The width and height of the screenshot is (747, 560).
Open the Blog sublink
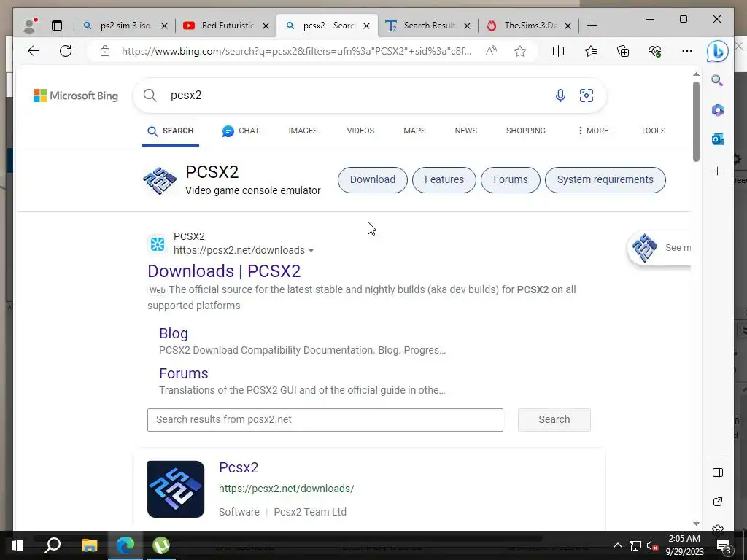(174, 333)
